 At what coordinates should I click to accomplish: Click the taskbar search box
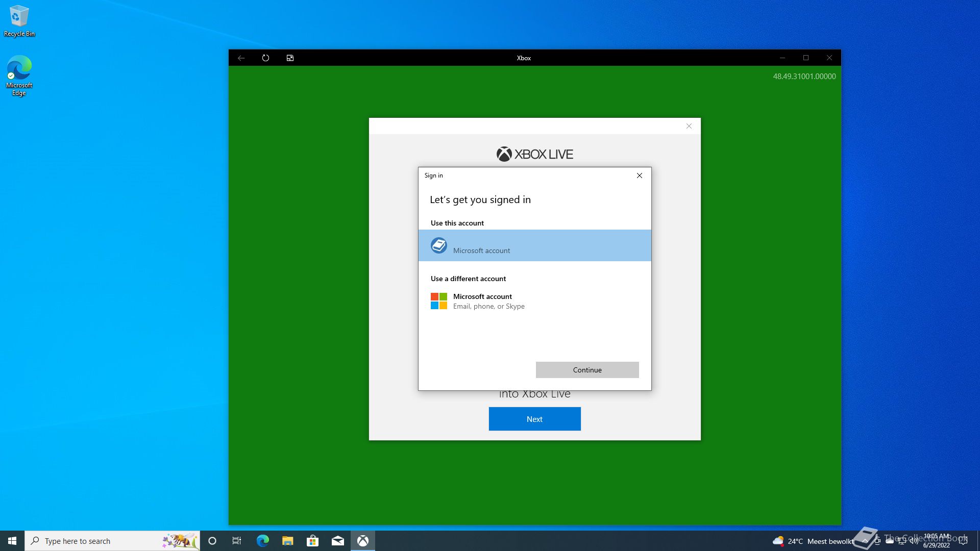click(112, 541)
